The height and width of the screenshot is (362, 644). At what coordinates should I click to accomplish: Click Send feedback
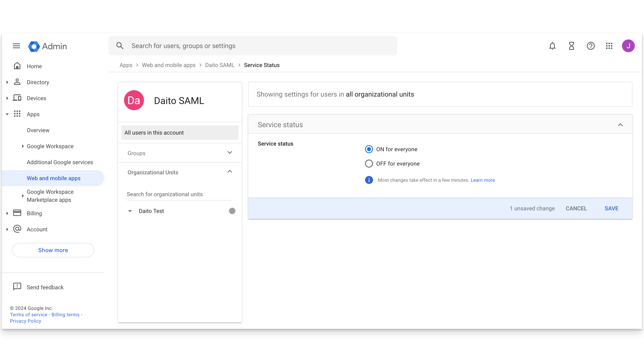click(45, 287)
